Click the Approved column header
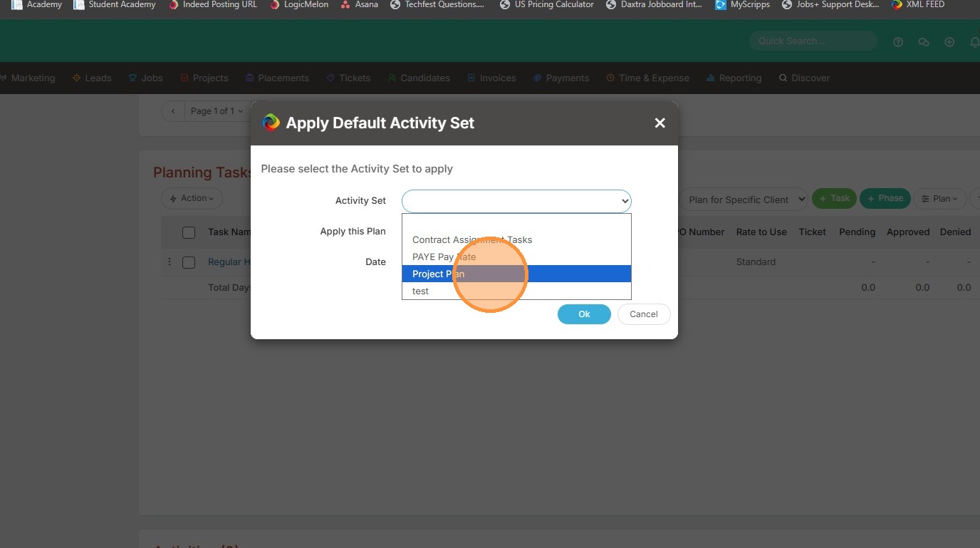The image size is (980, 548). 908,232
